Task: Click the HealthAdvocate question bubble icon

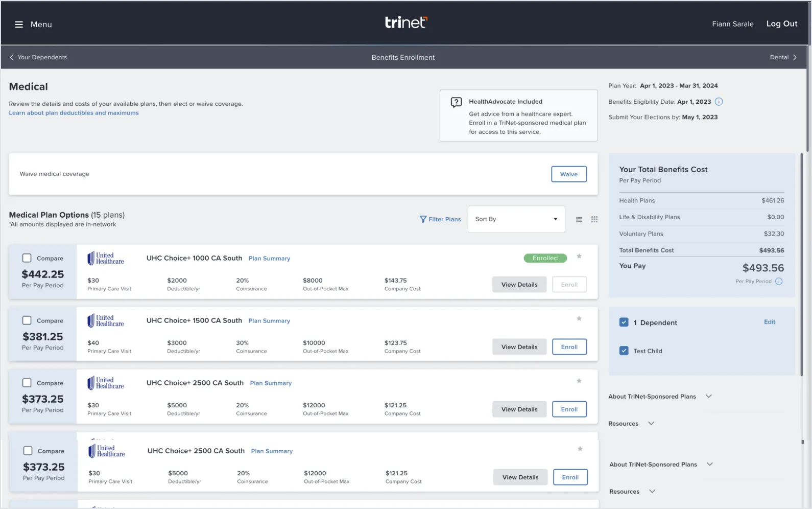Action: coord(456,102)
